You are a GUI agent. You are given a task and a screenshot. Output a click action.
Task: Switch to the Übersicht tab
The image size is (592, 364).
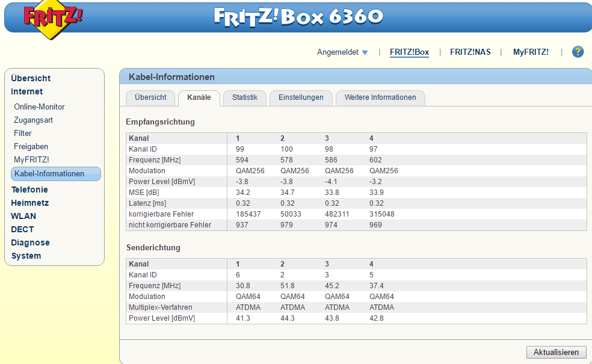coord(150,97)
